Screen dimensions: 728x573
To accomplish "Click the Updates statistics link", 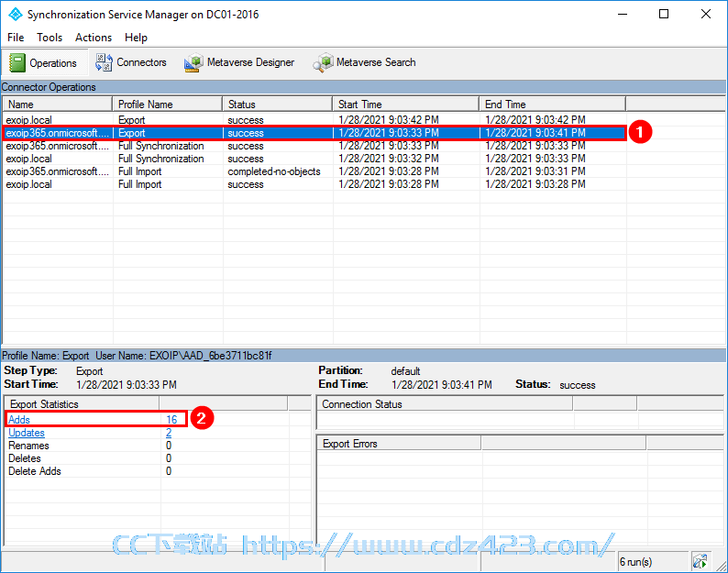I will coord(27,433).
